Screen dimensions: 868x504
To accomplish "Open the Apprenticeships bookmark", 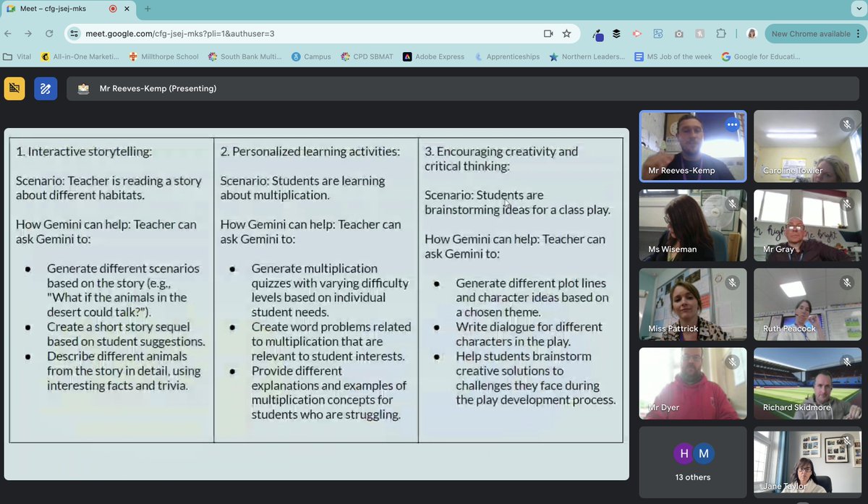I will pos(507,56).
